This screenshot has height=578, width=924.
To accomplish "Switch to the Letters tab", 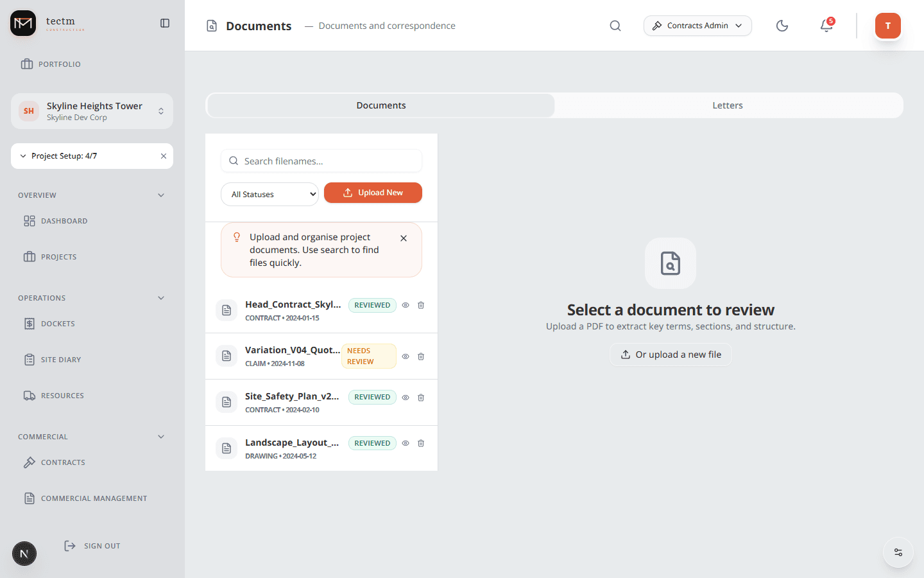I will coord(727,105).
